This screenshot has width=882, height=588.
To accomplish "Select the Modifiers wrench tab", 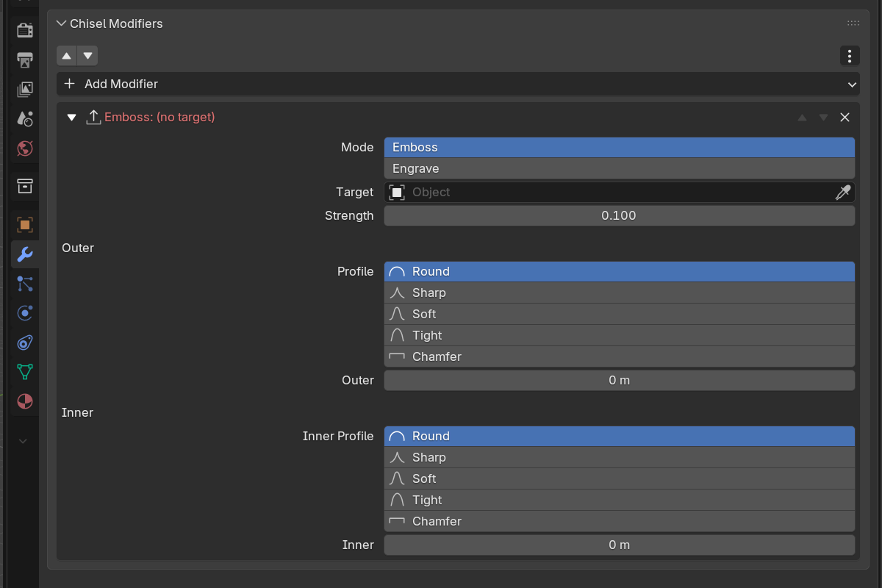I will pos(25,254).
